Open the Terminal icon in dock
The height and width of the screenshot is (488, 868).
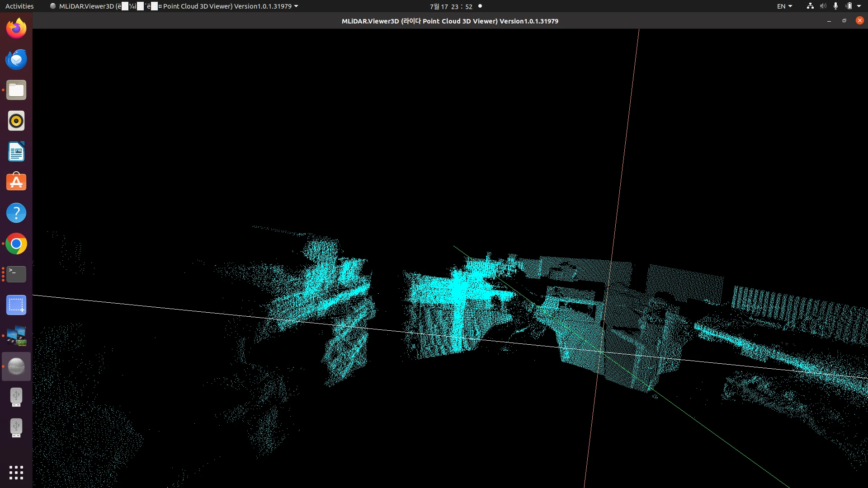tap(16, 274)
